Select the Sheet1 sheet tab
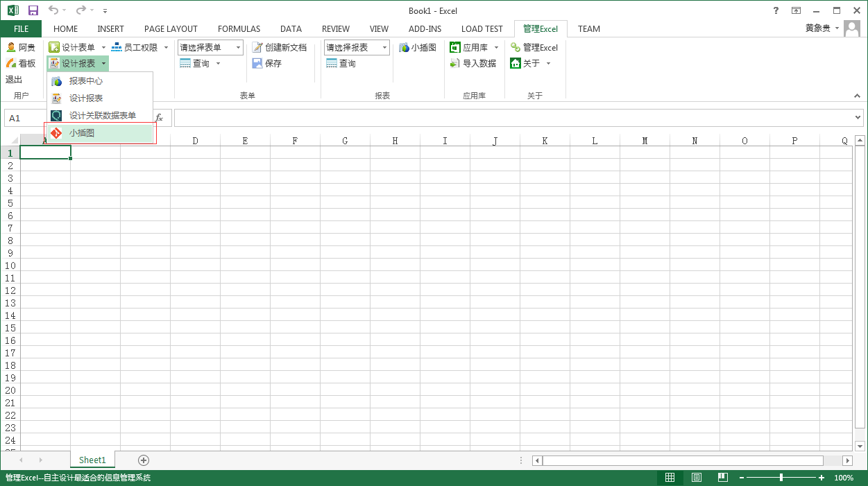This screenshot has width=868, height=486. coord(92,460)
